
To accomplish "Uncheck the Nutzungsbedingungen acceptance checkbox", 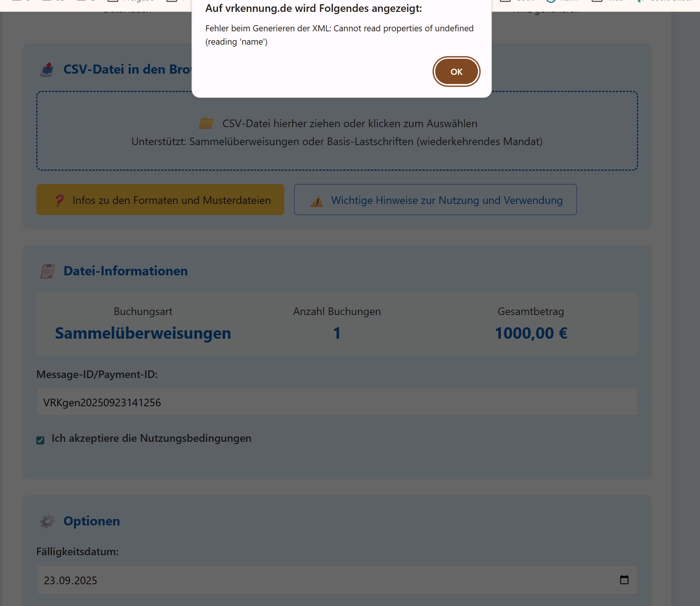I will pyautogui.click(x=41, y=440).
